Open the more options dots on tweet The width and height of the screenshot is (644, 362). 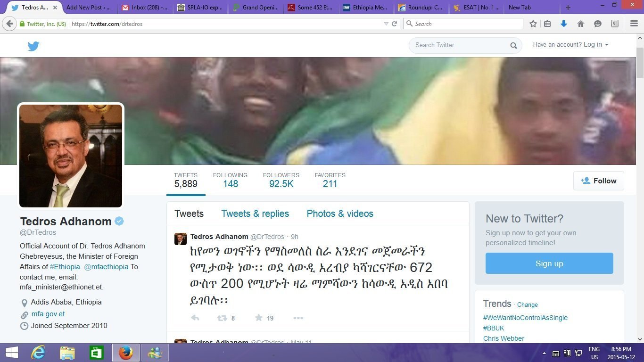298,318
